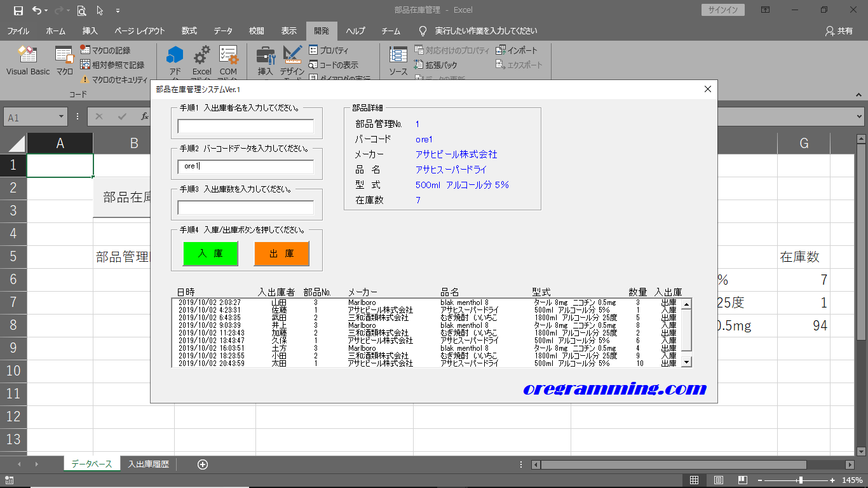Open the XML Source (ソース) pane
Viewport: 868px width, 488px height.
pos(398,62)
